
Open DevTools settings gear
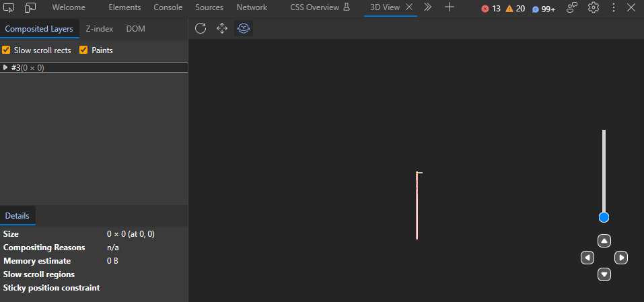tap(593, 7)
